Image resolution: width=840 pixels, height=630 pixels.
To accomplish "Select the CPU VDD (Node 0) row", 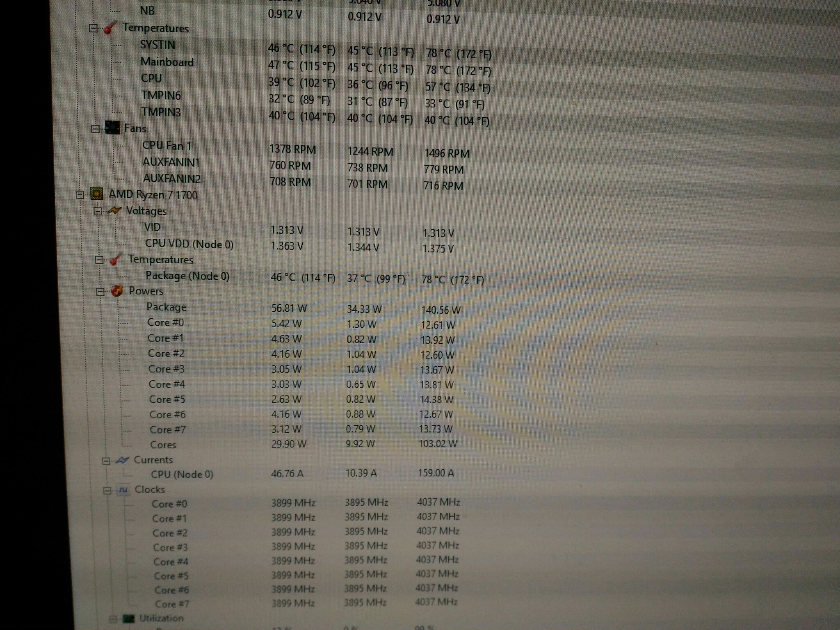I will [189, 244].
